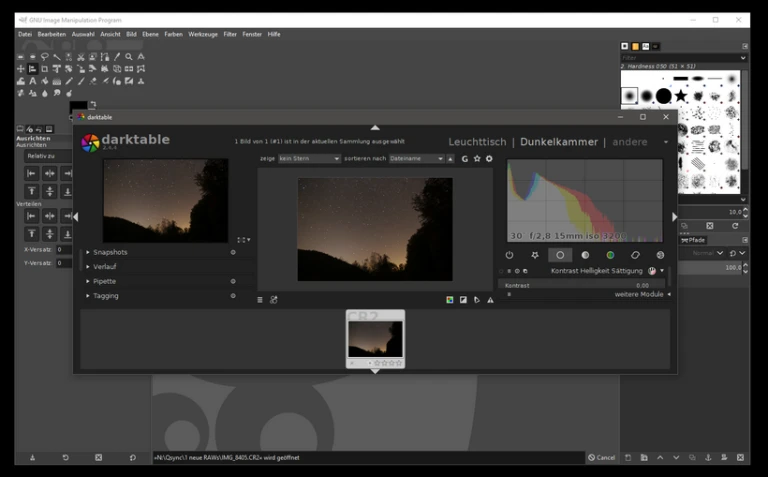Click the half-black square icon below darktable image
Screen dimensions: 768x477
click(x=463, y=300)
